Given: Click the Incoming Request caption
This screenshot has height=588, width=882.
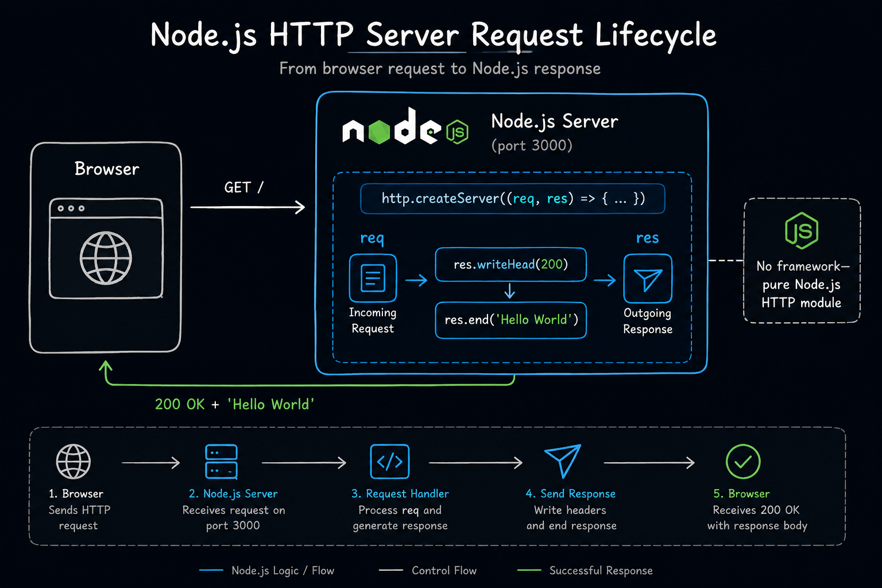Looking at the screenshot, I should point(373,320).
